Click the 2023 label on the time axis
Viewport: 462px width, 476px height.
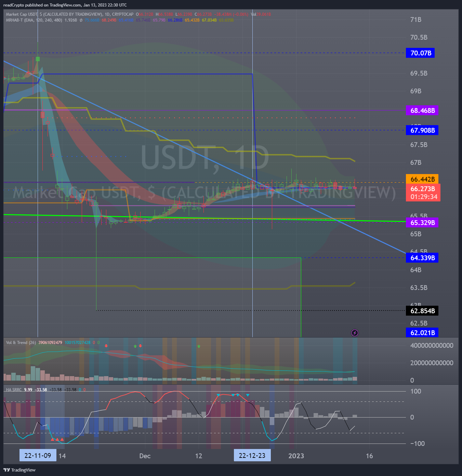pyautogui.click(x=296, y=456)
